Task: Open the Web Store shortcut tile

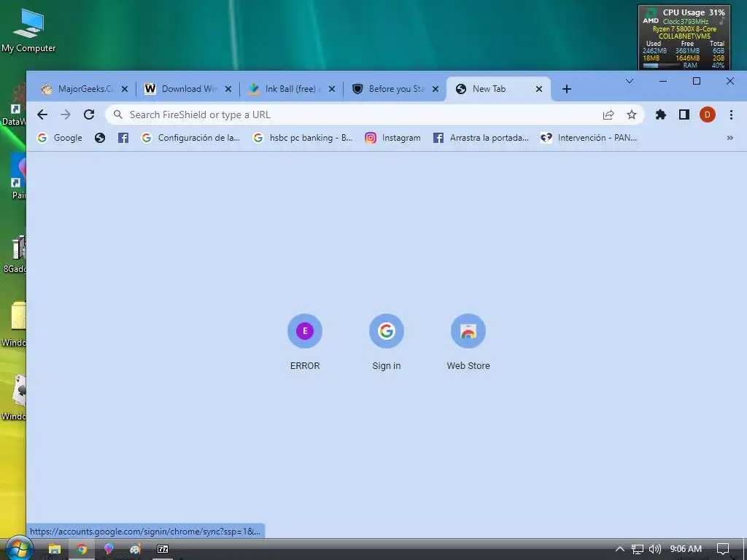Action: [468, 342]
